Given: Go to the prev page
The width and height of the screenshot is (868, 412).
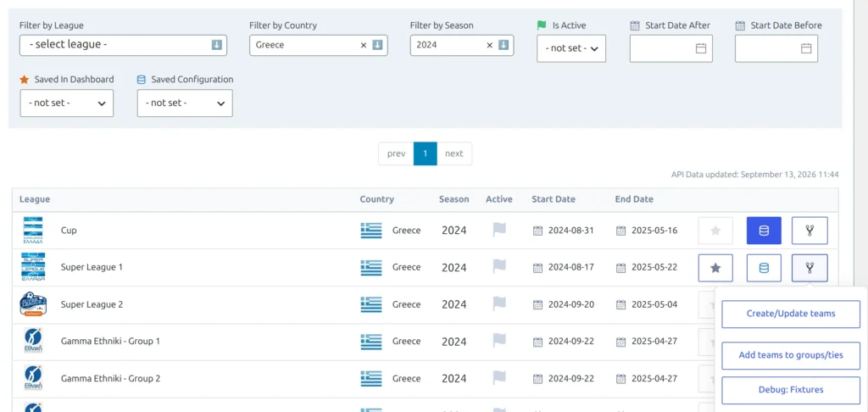Looking at the screenshot, I should point(397,153).
